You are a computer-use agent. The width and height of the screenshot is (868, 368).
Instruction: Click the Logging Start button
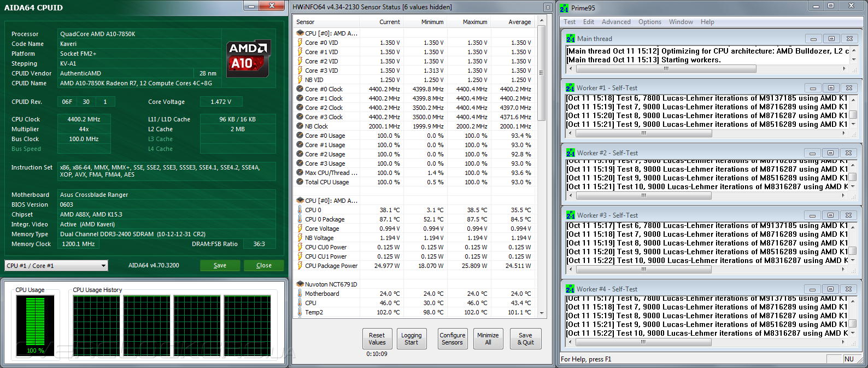coord(411,339)
